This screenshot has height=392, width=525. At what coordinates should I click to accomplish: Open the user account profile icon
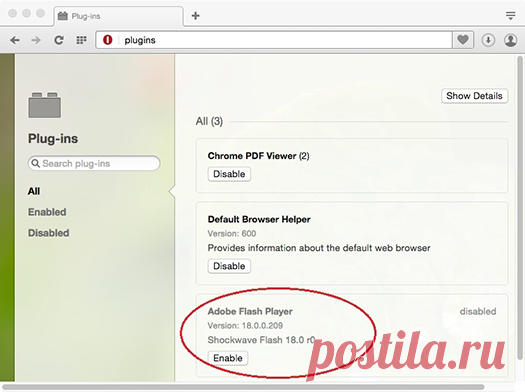point(511,40)
